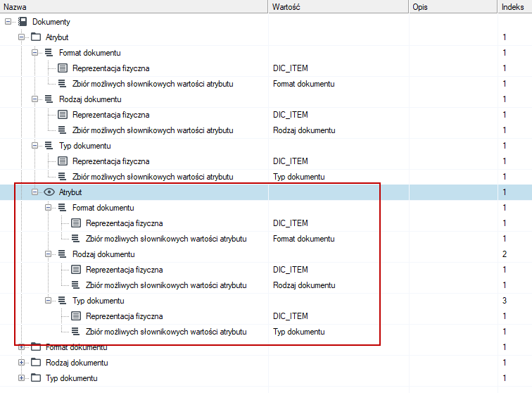Click Reprezentacja fizyczna icon in Format dokumentu, eye-marked Atrybut

76,223
